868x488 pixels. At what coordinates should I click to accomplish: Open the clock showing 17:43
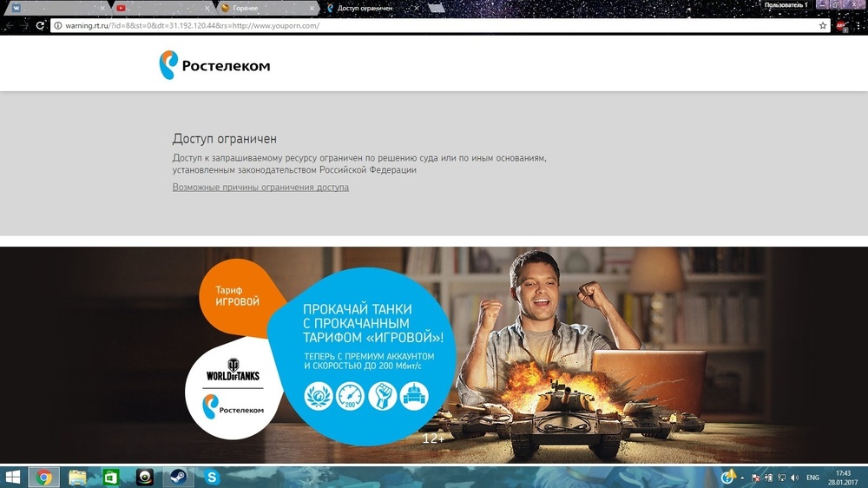pyautogui.click(x=843, y=478)
